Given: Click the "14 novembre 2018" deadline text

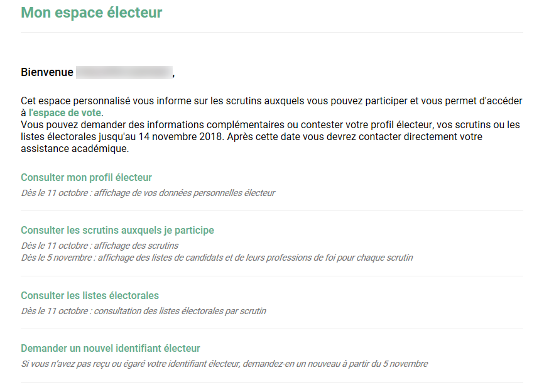Looking at the screenshot, I should (x=180, y=136).
